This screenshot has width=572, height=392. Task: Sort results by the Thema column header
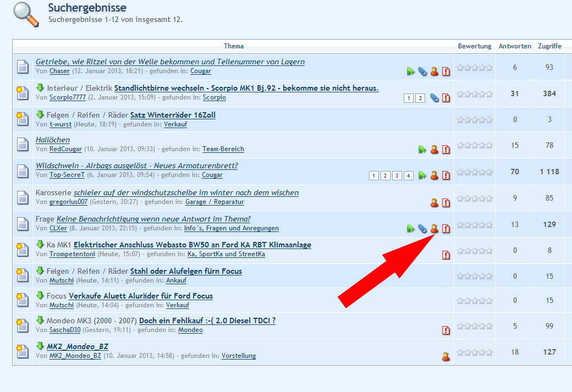pos(233,46)
